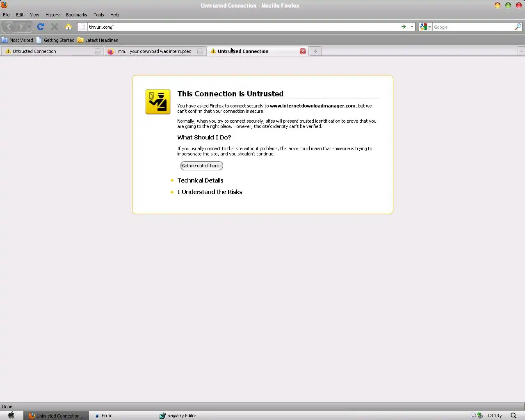Screen dimensions: 525x420
Task: Open the Bookmarks menu
Action: (x=76, y=15)
